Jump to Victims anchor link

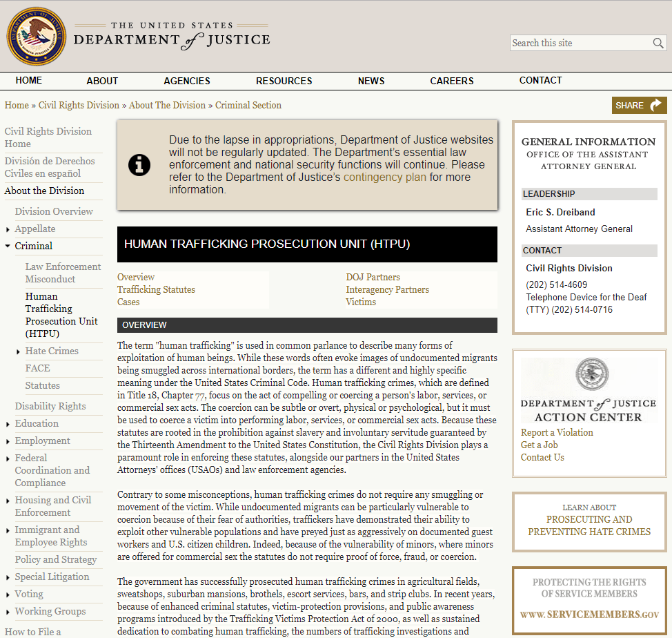[x=361, y=302]
